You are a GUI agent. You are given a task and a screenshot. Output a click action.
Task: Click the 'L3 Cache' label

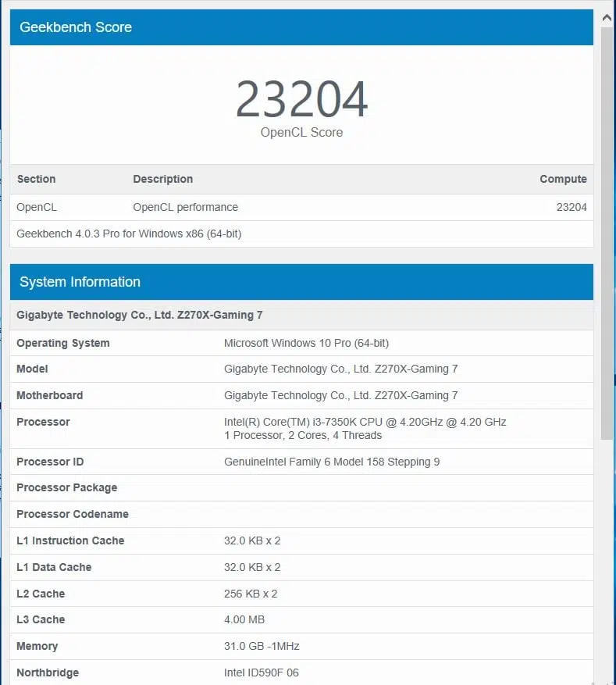pyautogui.click(x=41, y=619)
